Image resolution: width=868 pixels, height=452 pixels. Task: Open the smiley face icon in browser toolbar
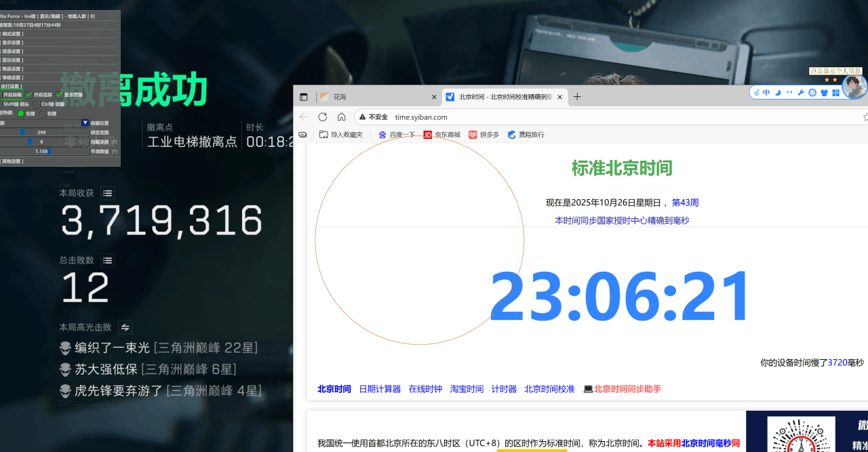[x=812, y=92]
